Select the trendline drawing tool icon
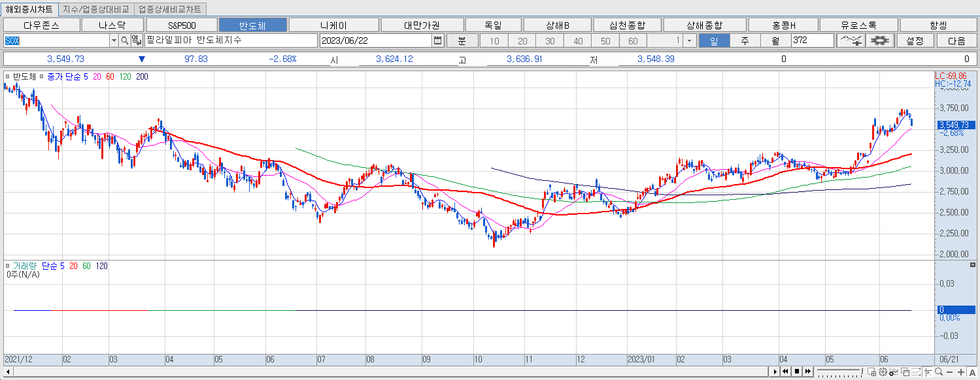980x380 pixels. coord(850,40)
